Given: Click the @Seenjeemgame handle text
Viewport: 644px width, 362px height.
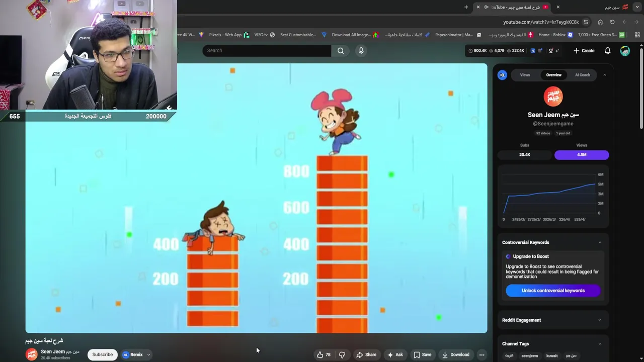Looking at the screenshot, I should click(x=553, y=124).
